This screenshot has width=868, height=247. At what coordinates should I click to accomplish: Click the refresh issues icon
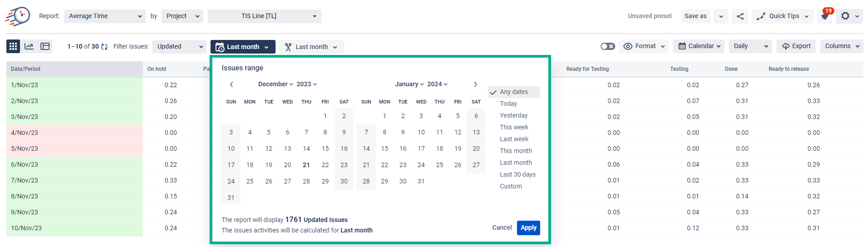tap(105, 47)
